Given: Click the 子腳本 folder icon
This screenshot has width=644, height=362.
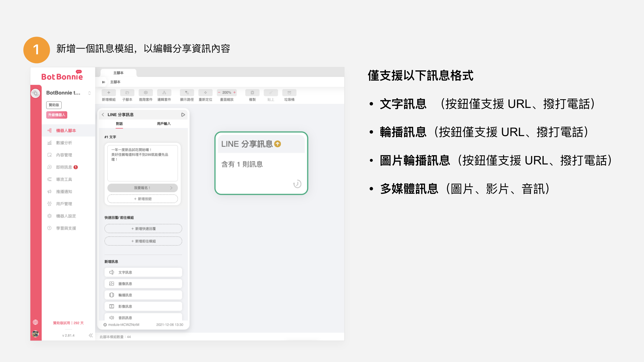Looking at the screenshot, I should coord(127,93).
